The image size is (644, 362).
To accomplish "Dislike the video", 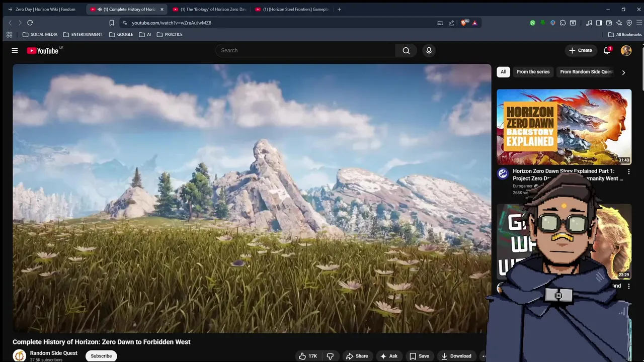I will [330, 356].
